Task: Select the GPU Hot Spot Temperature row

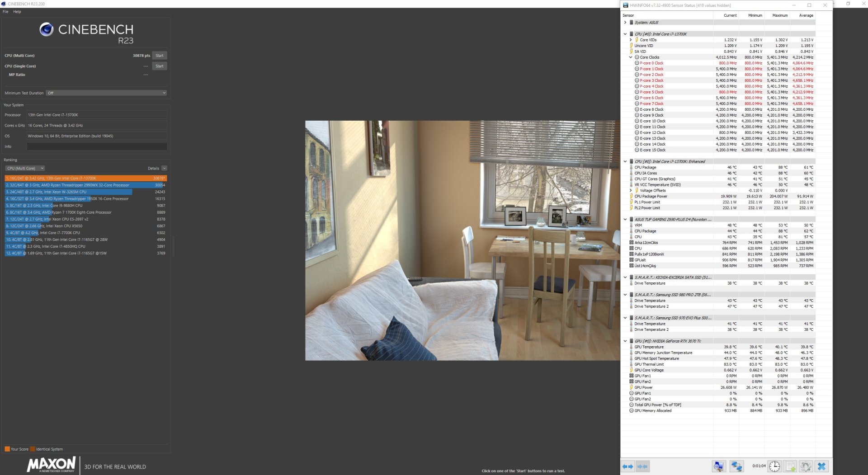Action: [x=719, y=358]
